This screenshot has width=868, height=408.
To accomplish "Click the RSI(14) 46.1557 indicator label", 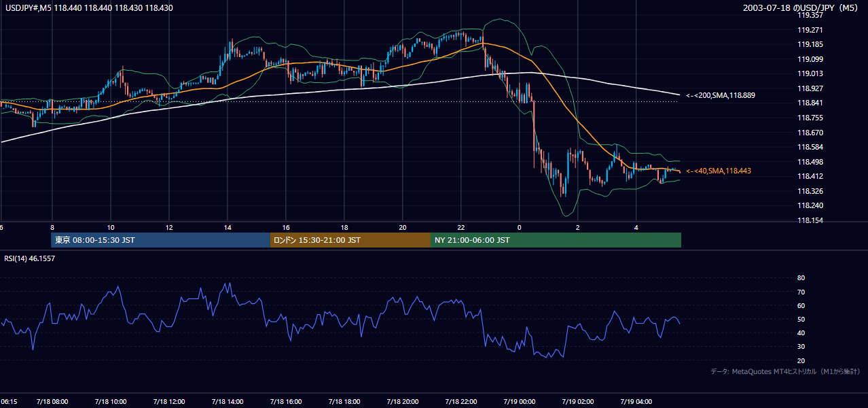I will pyautogui.click(x=30, y=259).
